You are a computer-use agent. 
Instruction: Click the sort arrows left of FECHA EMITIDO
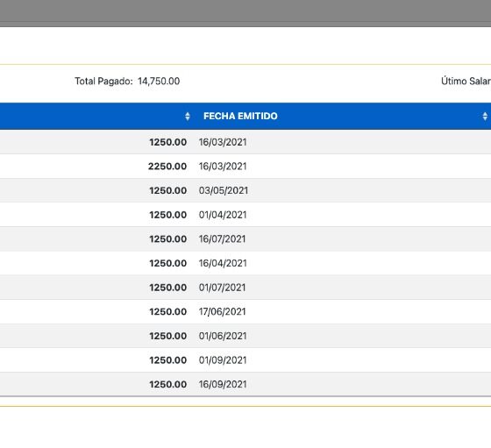click(x=188, y=117)
